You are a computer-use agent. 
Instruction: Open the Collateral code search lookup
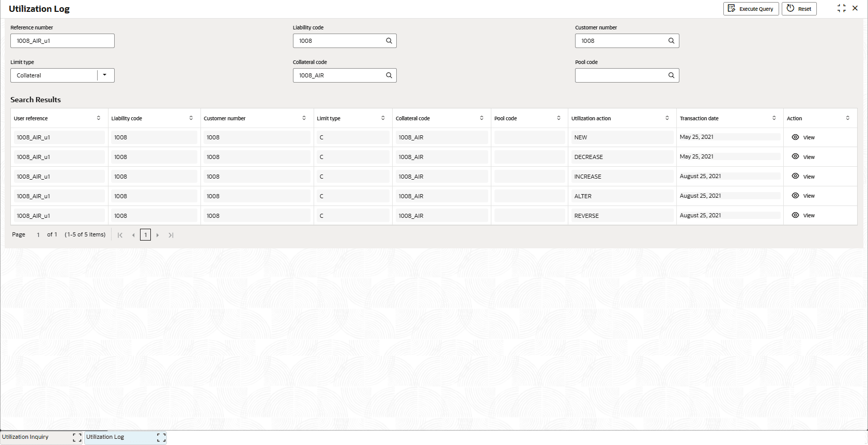click(389, 75)
